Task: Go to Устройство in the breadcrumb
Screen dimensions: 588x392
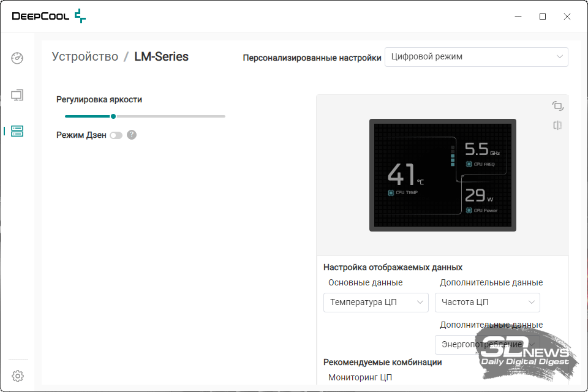Action: click(x=85, y=57)
